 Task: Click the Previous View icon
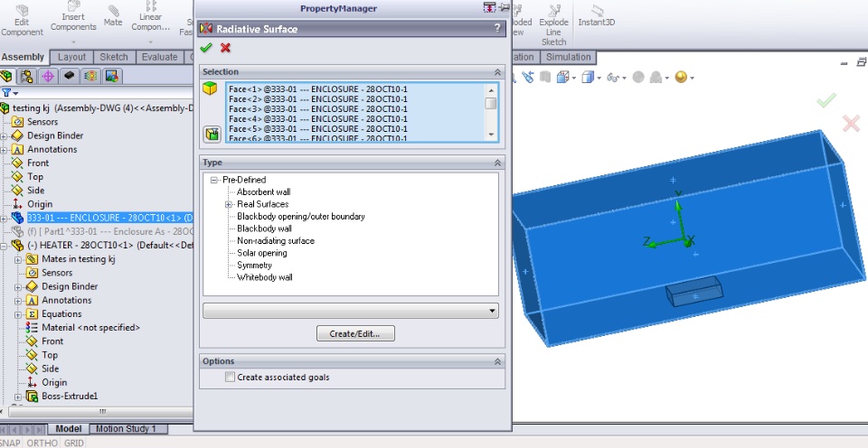pos(528,78)
